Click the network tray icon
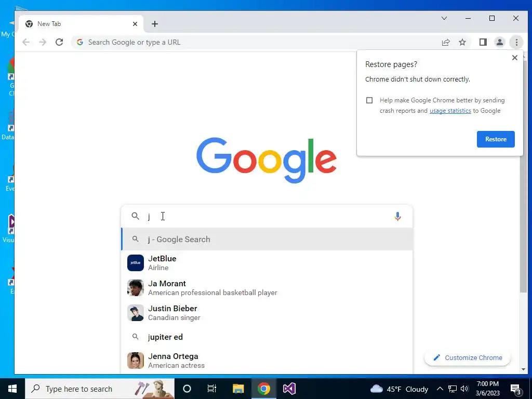The width and height of the screenshot is (532, 399). tap(453, 389)
